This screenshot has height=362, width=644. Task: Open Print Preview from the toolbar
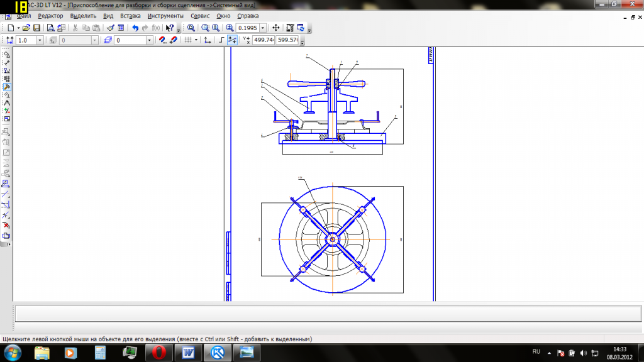tap(50, 28)
